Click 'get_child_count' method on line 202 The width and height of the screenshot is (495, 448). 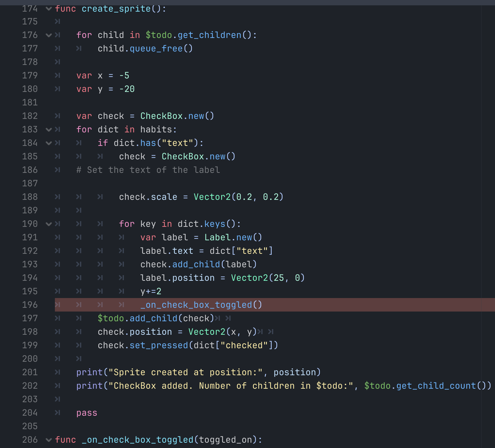(436, 386)
